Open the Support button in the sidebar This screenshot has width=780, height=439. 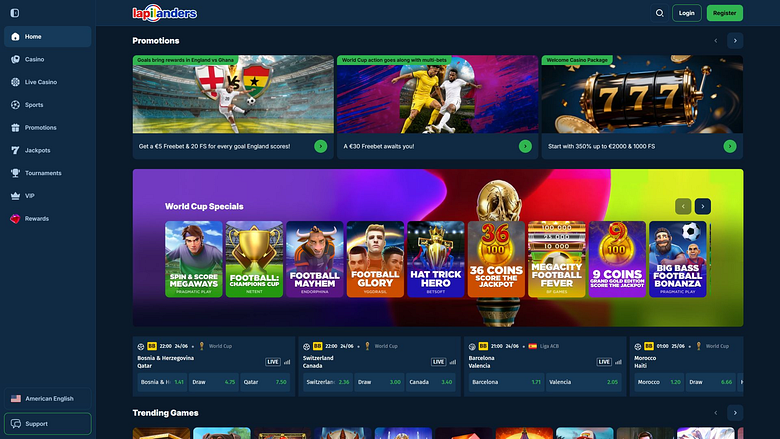48,424
